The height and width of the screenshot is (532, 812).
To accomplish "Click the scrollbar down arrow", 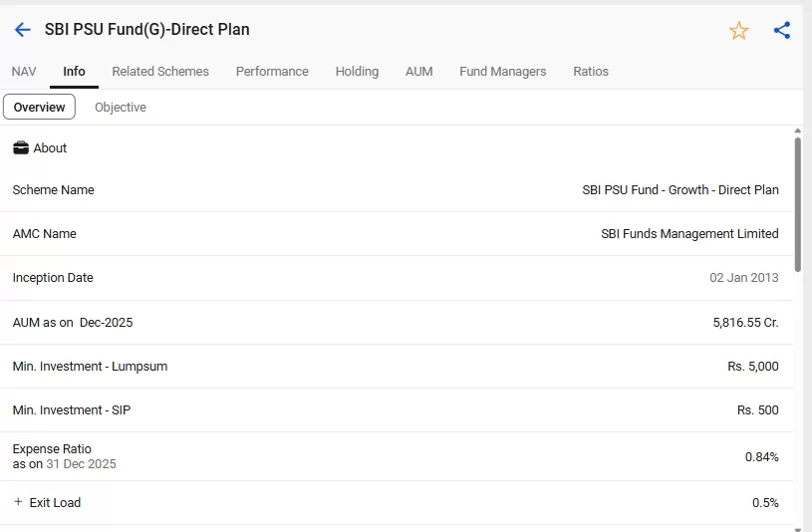I will 798,527.
